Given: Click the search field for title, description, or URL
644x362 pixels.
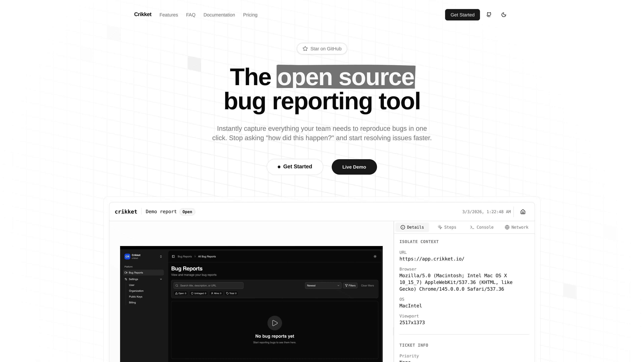Looking at the screenshot, I should (208, 286).
